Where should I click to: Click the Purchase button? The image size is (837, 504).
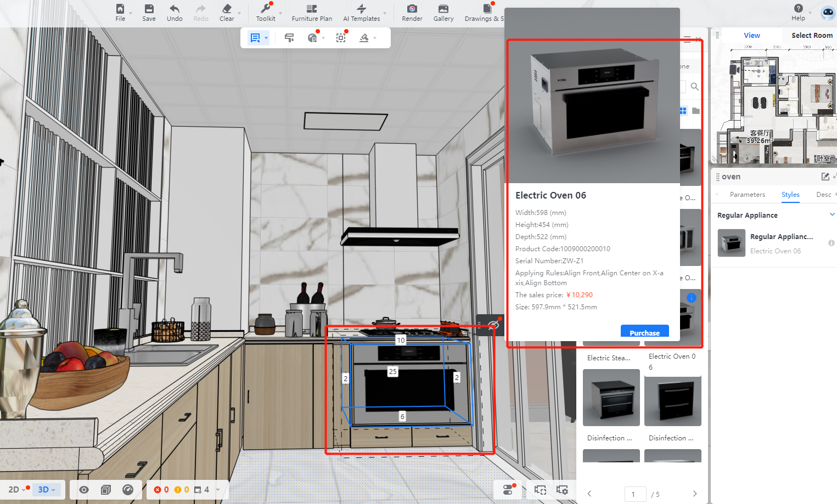pyautogui.click(x=644, y=332)
